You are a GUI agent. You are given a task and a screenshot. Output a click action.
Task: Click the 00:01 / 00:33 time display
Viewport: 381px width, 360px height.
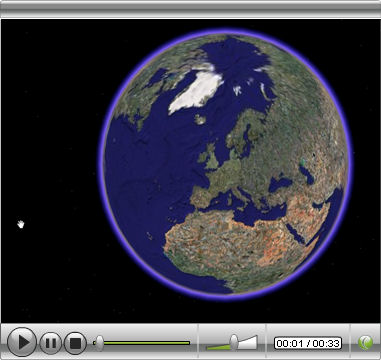pos(308,343)
